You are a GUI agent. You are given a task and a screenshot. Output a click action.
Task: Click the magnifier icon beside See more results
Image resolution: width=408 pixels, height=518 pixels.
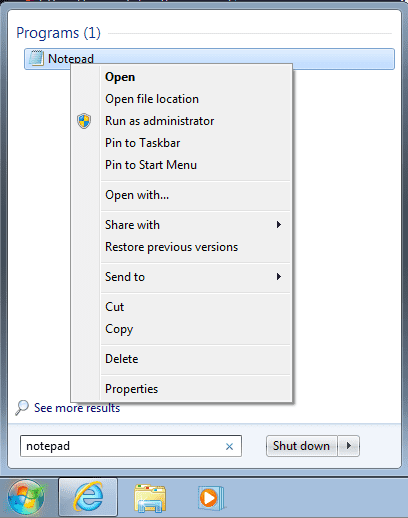(x=22, y=408)
